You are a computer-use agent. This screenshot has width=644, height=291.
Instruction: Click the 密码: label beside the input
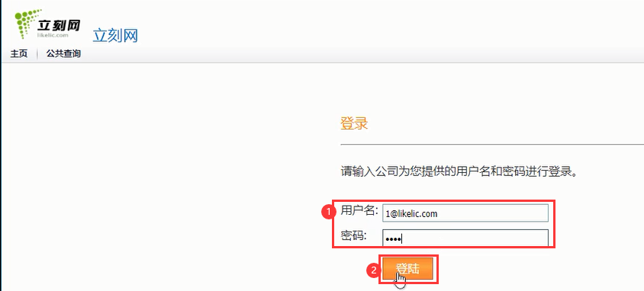(x=353, y=235)
